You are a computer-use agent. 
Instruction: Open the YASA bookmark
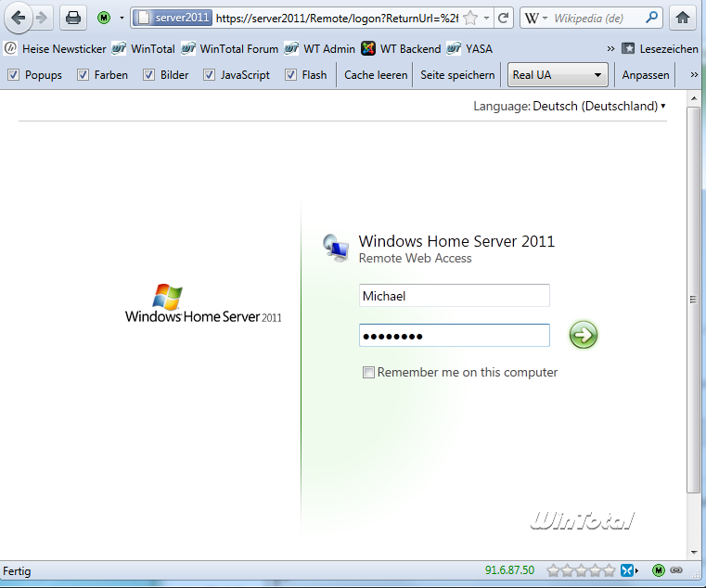tap(469, 48)
